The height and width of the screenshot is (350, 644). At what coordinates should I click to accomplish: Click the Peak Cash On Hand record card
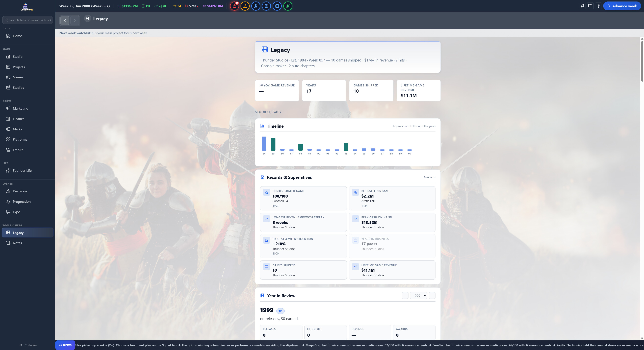click(392, 222)
